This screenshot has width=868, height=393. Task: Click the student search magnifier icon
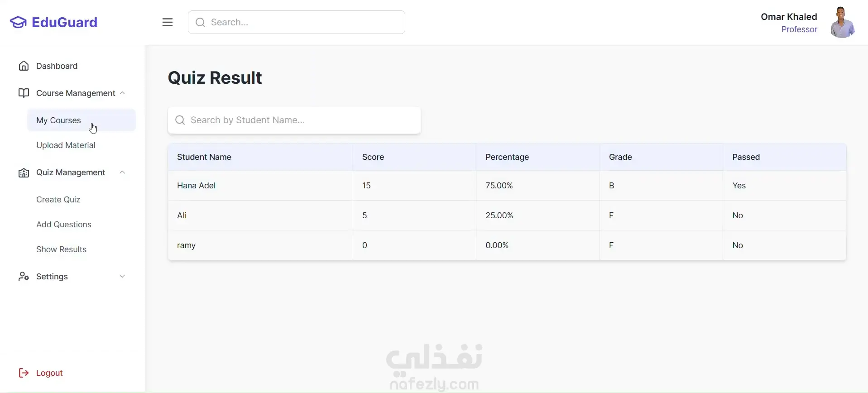[180, 120]
